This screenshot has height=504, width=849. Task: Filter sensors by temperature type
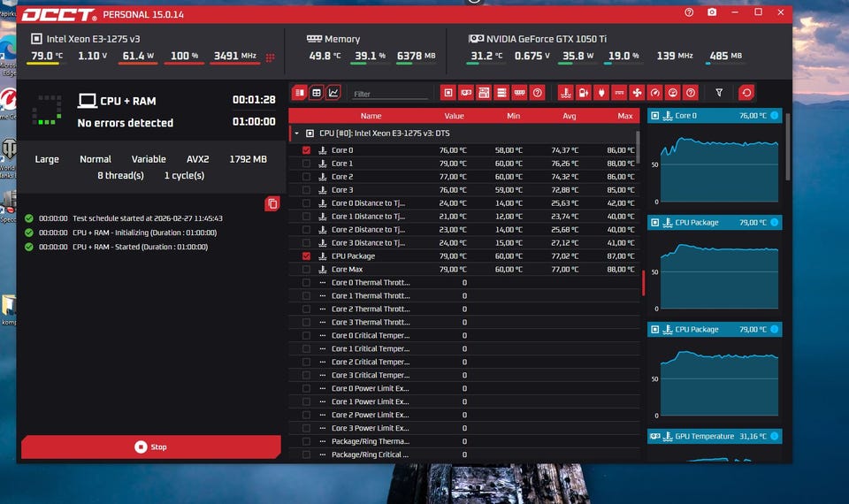click(566, 93)
